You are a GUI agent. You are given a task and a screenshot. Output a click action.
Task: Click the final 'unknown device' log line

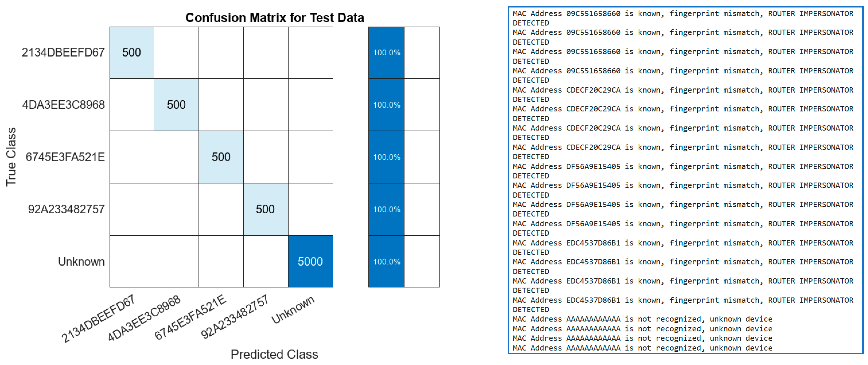[x=642, y=348]
